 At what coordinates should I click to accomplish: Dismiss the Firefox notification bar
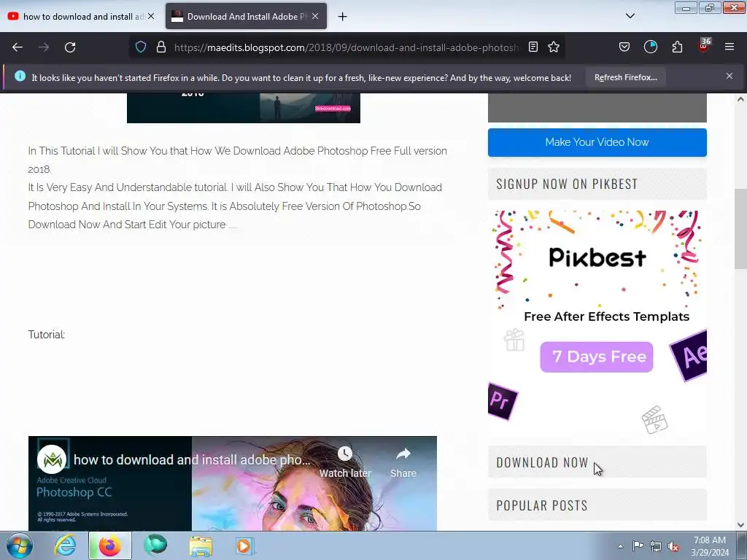coord(729,76)
